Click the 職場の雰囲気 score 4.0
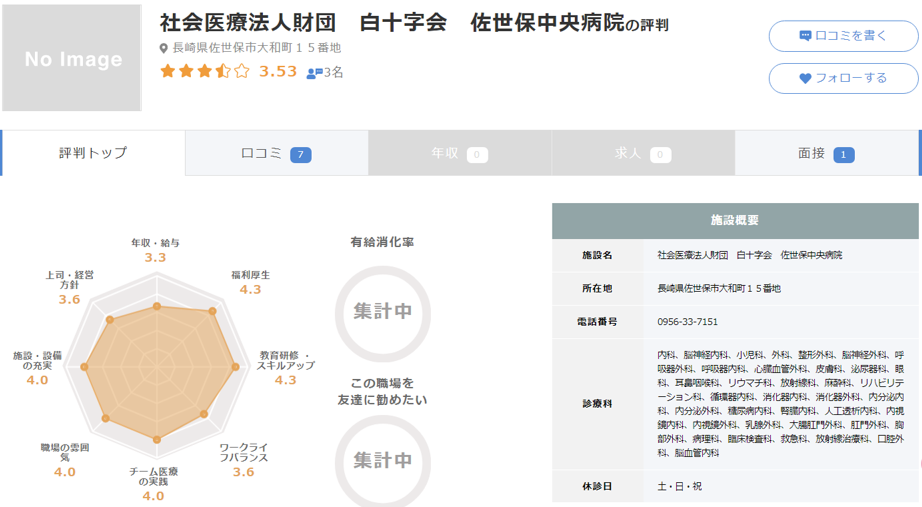The height and width of the screenshot is (507, 922). click(65, 472)
